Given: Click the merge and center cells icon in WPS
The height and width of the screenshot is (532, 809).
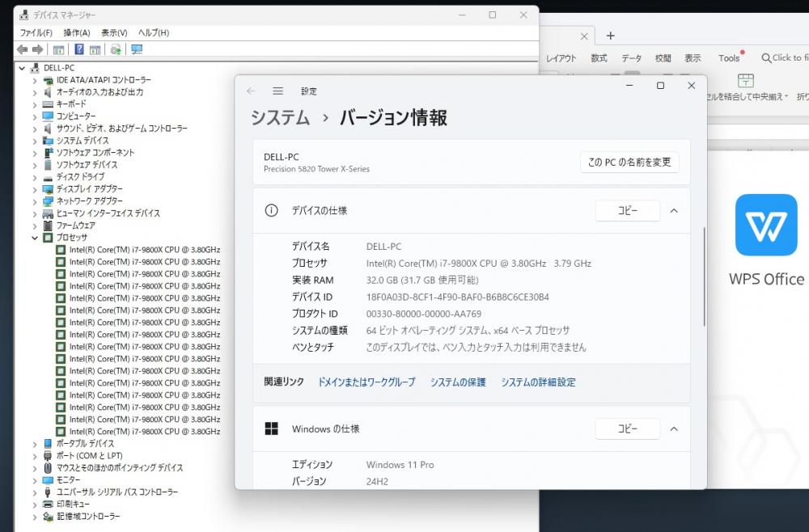Looking at the screenshot, I should tap(746, 80).
